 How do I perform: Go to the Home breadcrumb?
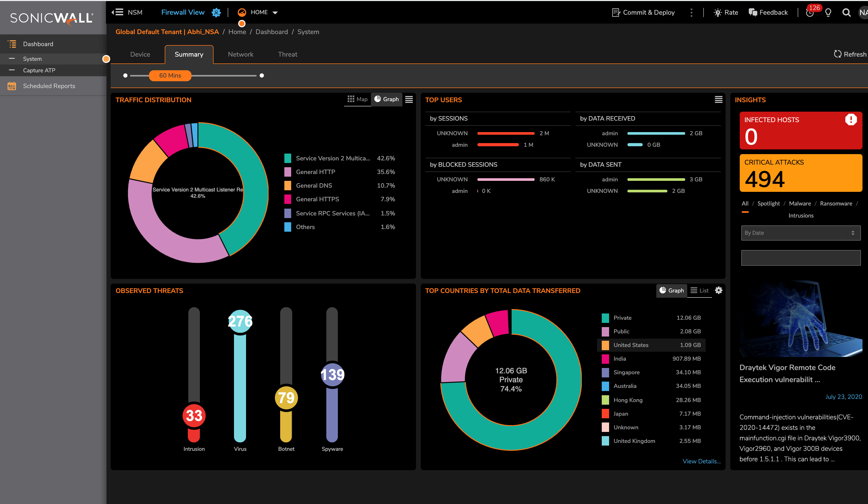tap(237, 32)
